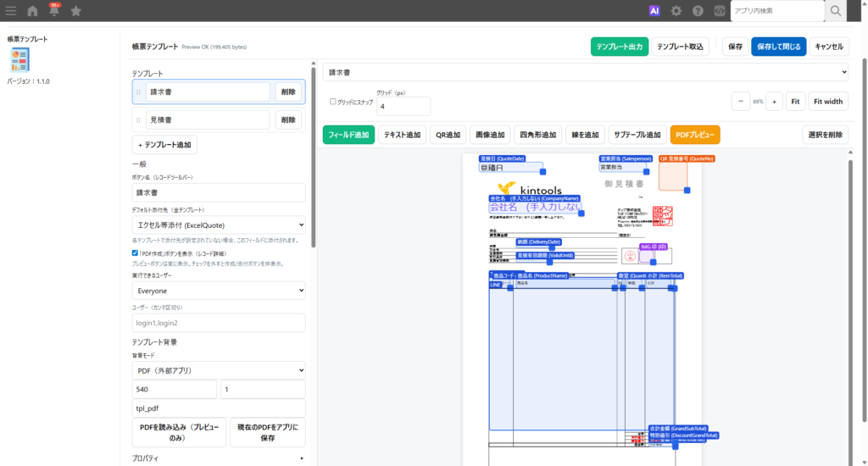Open the hamburger menu icon

[10, 11]
